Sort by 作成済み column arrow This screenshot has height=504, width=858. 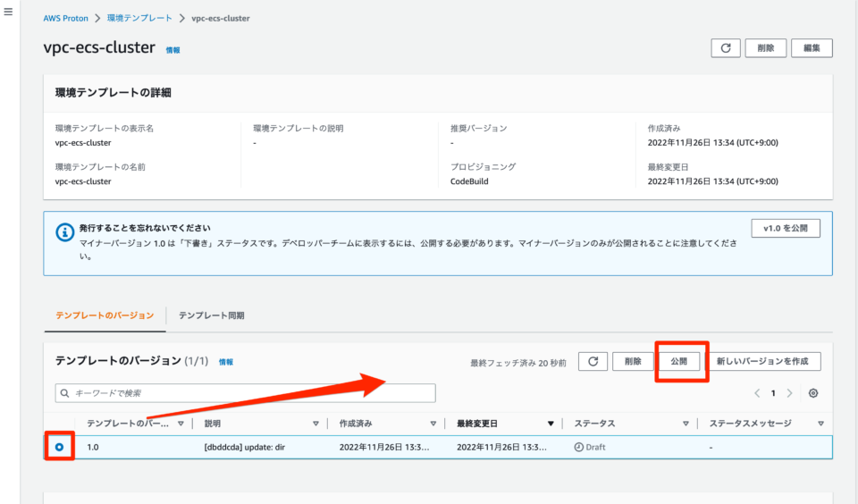click(433, 424)
